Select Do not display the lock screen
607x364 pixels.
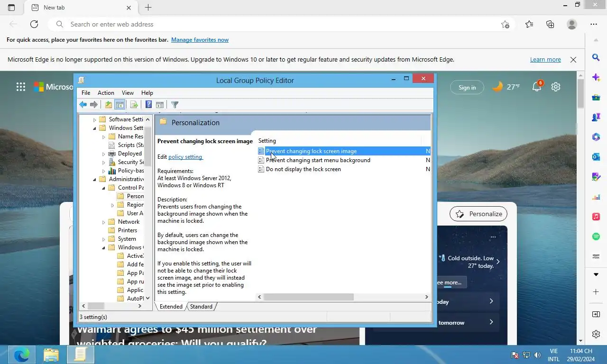[303, 169]
